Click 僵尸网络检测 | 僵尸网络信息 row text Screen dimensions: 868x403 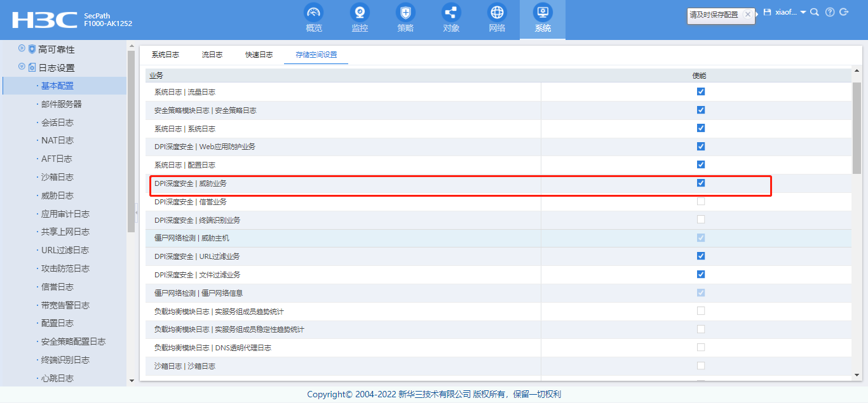point(198,293)
